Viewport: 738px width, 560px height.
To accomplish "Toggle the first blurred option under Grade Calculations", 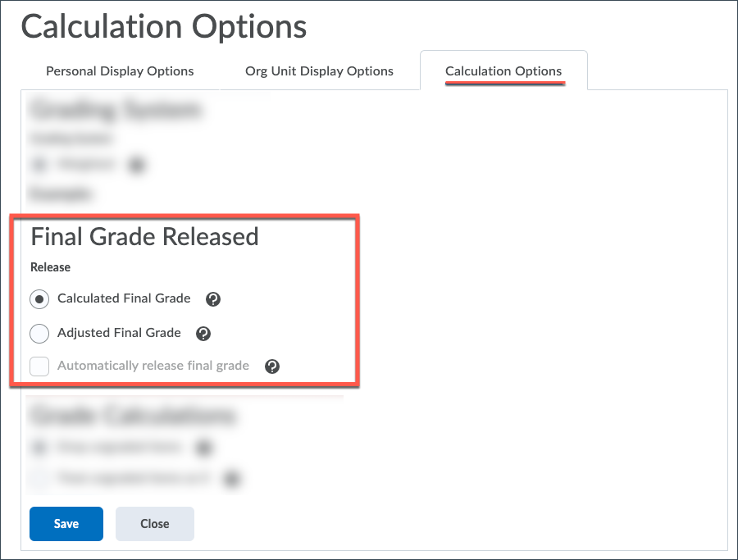I will coord(39,448).
